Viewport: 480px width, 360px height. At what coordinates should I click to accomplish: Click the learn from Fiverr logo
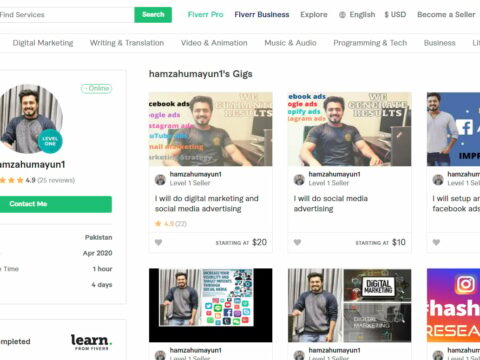[x=91, y=342]
